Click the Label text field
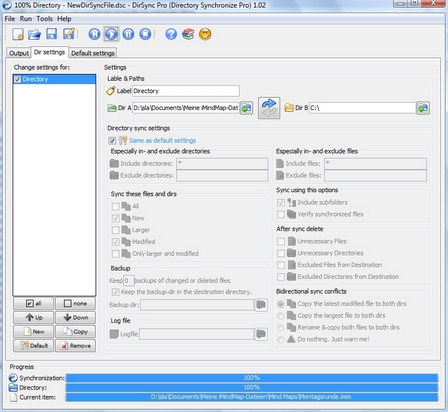The image size is (448, 412). pos(186,91)
